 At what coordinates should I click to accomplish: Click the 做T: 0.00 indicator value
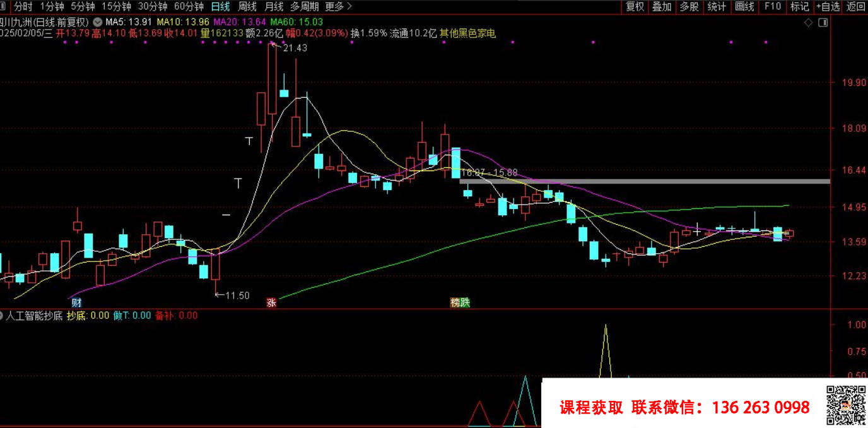click(132, 315)
